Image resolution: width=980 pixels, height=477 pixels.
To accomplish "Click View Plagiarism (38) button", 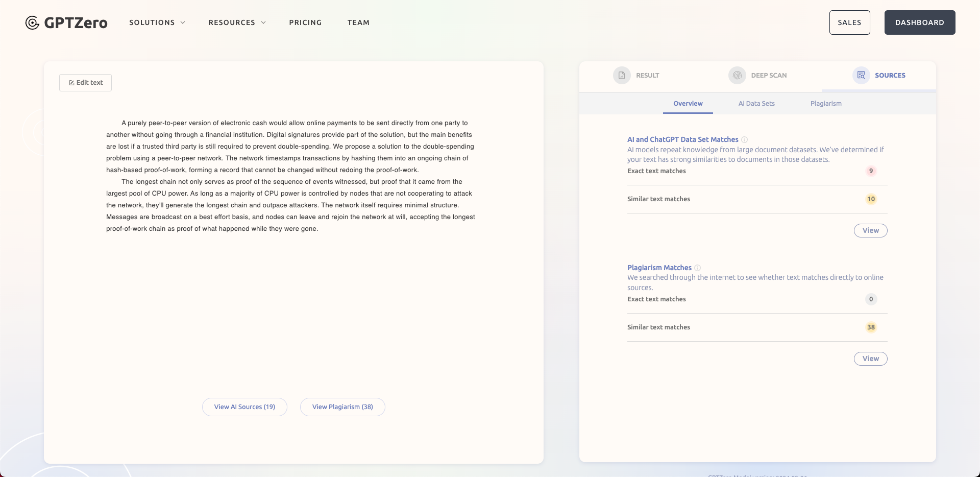I will (342, 407).
